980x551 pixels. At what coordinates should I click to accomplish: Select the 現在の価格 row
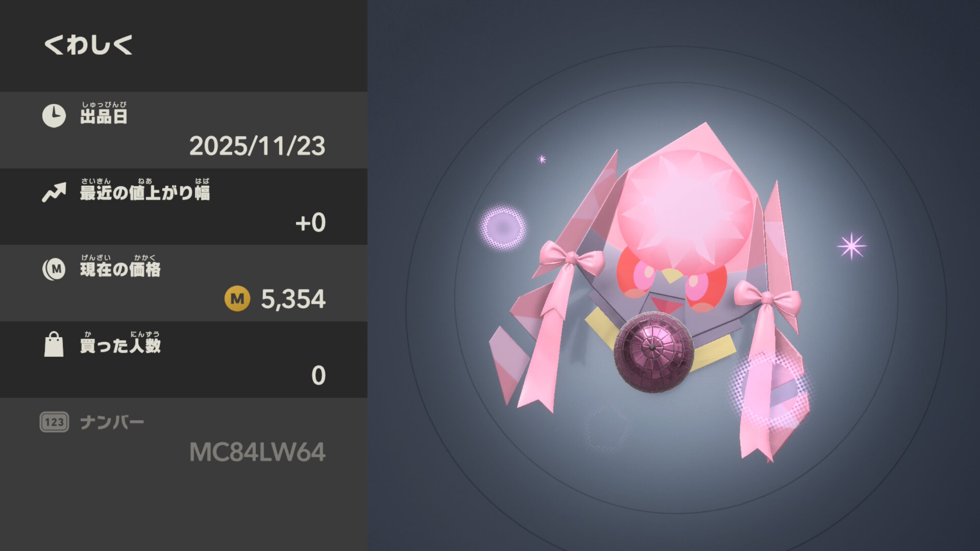tap(184, 283)
